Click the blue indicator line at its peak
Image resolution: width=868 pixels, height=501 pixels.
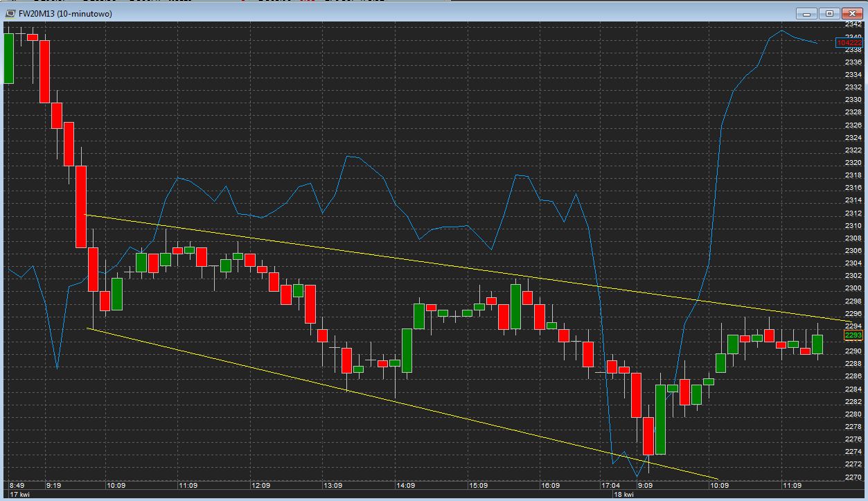pos(782,30)
